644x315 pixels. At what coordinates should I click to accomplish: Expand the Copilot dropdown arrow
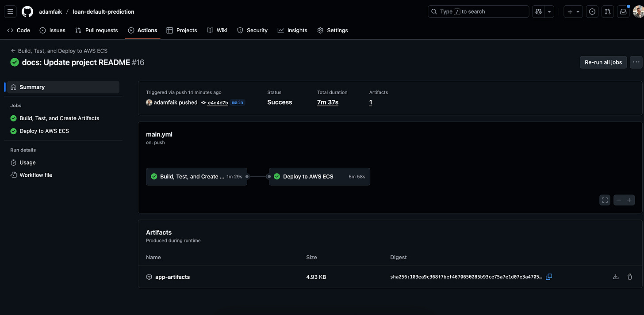tap(549, 12)
